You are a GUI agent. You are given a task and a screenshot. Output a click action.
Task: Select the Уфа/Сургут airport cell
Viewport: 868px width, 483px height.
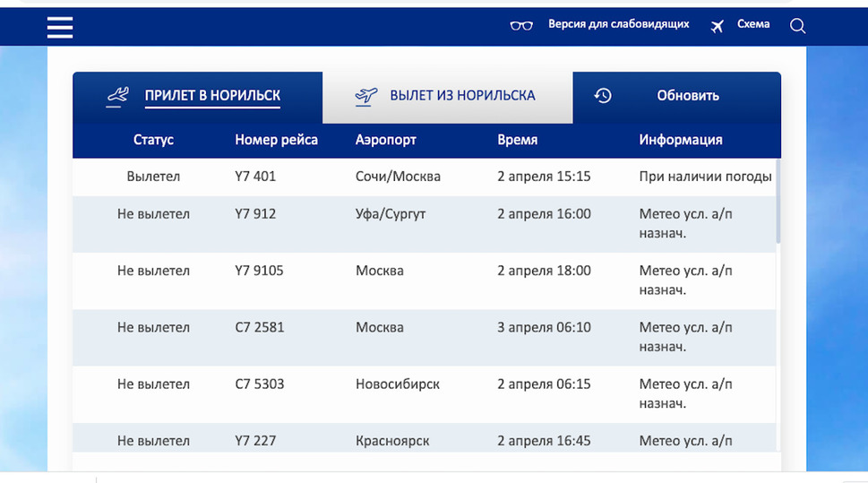(391, 214)
